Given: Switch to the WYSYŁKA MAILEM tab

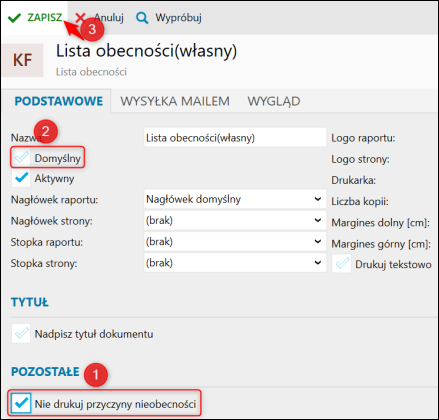Looking at the screenshot, I should coord(175,101).
